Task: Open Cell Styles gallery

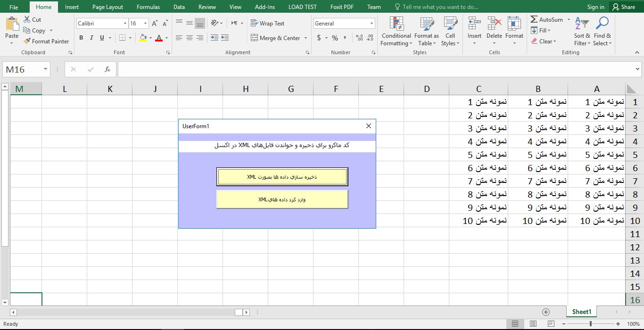Action: (450, 31)
